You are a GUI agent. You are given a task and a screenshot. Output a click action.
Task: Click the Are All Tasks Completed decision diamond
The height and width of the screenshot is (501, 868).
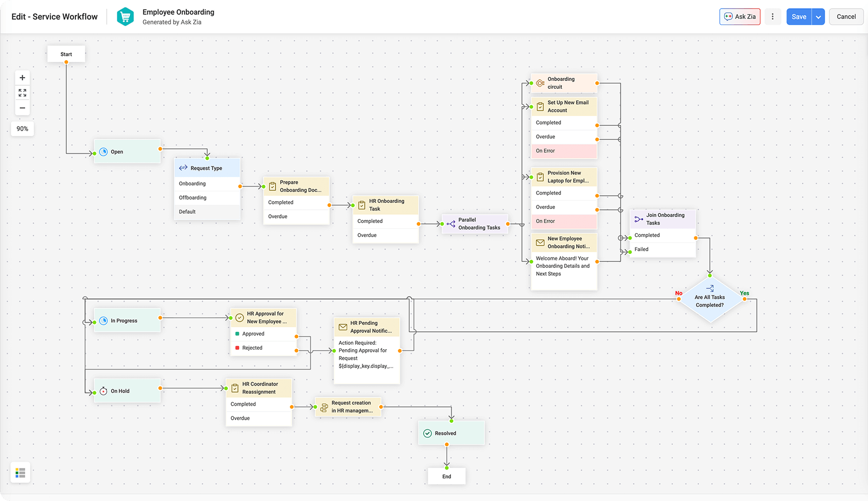pyautogui.click(x=710, y=300)
